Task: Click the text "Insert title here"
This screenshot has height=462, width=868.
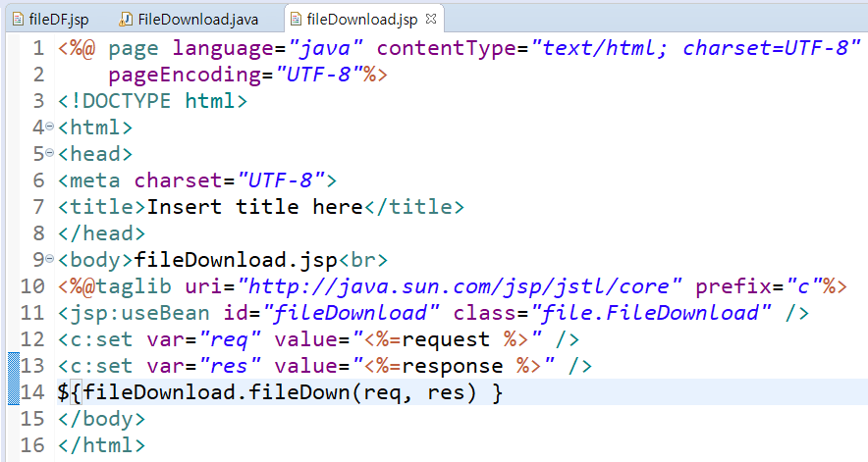Action: pyautogui.click(x=254, y=207)
